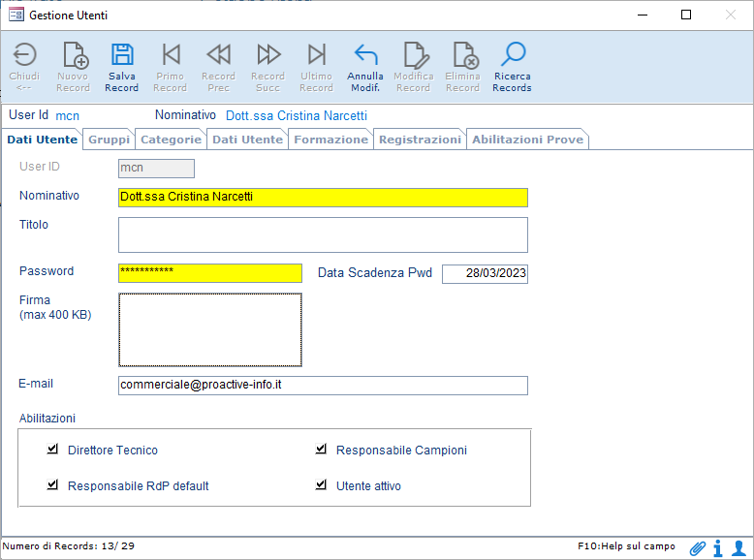Switch to the Gruppi tab
Image resolution: width=754 pixels, height=560 pixels.
click(x=110, y=140)
